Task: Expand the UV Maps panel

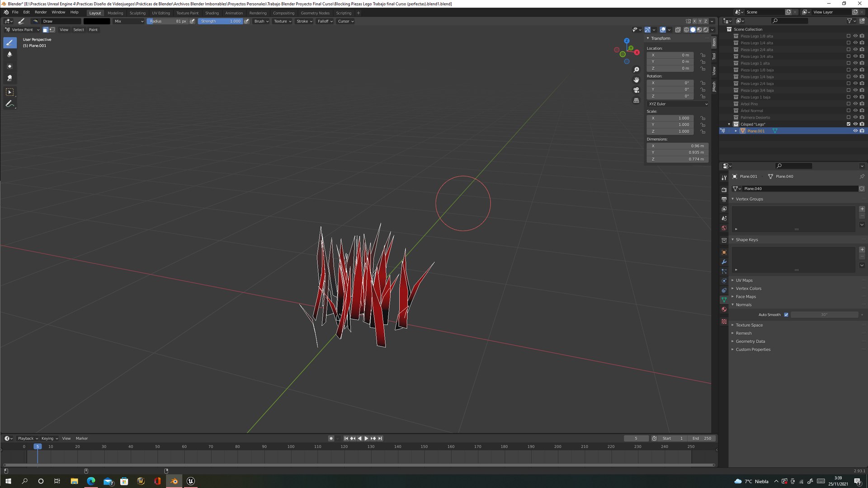Action: [744, 281]
